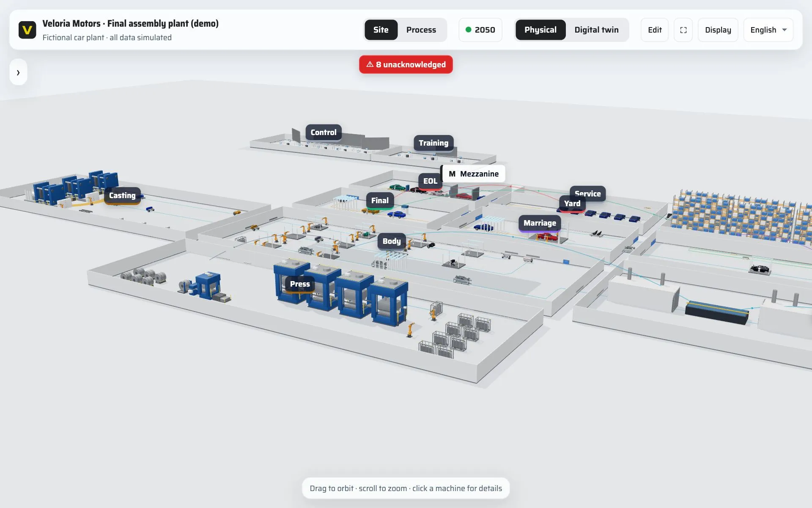This screenshot has width=812, height=508.
Task: Select the Casting area marker
Action: 122,196
